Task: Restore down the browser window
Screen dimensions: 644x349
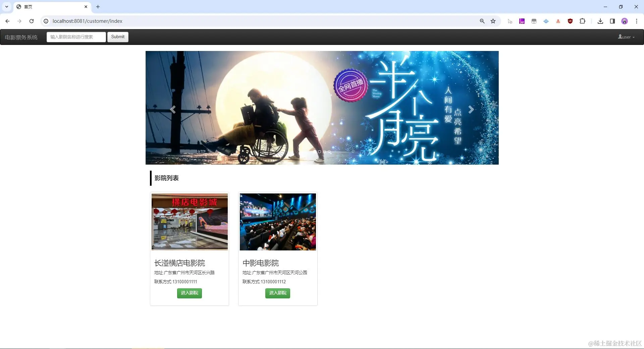Action: click(621, 7)
